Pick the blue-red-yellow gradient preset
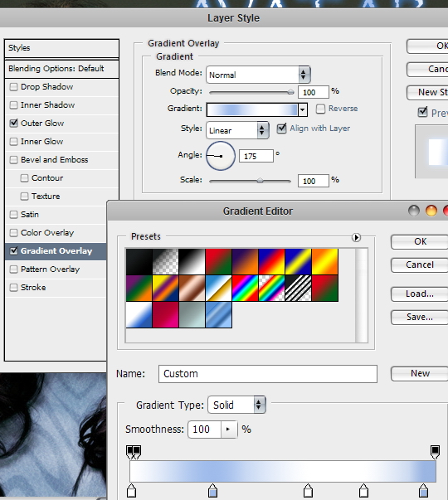The image size is (448, 500). pos(271,262)
